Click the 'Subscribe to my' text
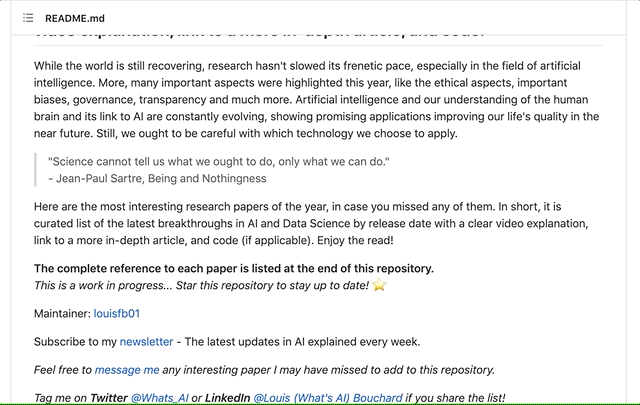Viewport: 640px width, 405px height. click(75, 341)
